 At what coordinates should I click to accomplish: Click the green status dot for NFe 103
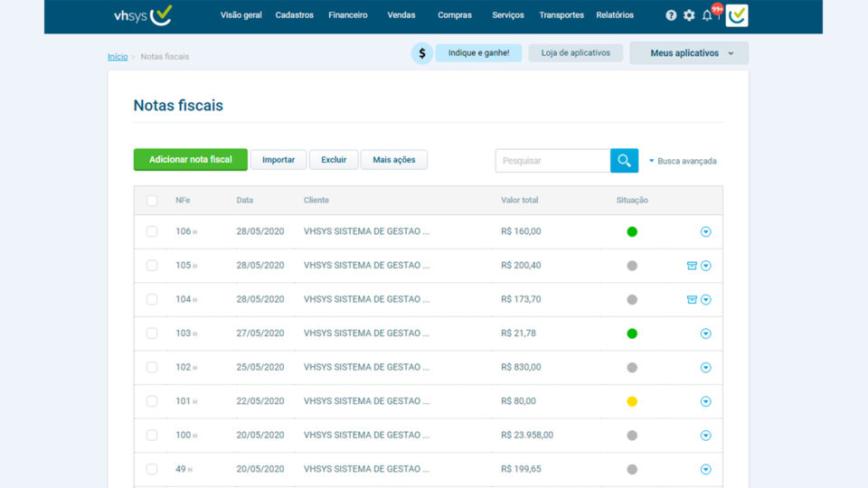[632, 333]
